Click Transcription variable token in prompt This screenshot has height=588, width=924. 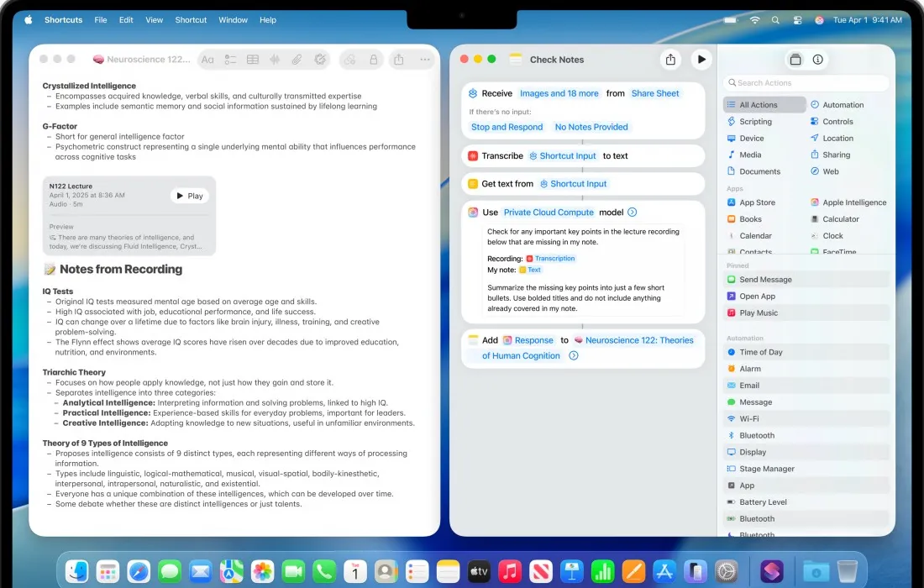[550, 259]
